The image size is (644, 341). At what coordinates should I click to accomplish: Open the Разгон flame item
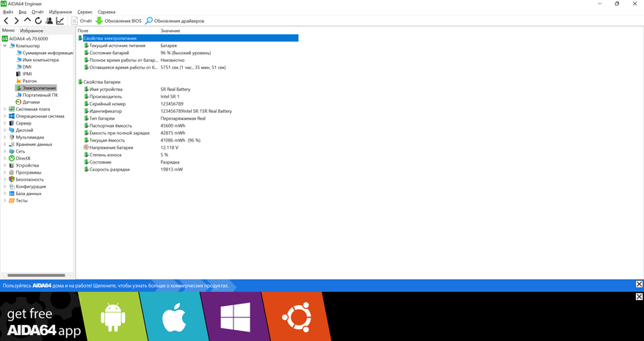[26, 81]
